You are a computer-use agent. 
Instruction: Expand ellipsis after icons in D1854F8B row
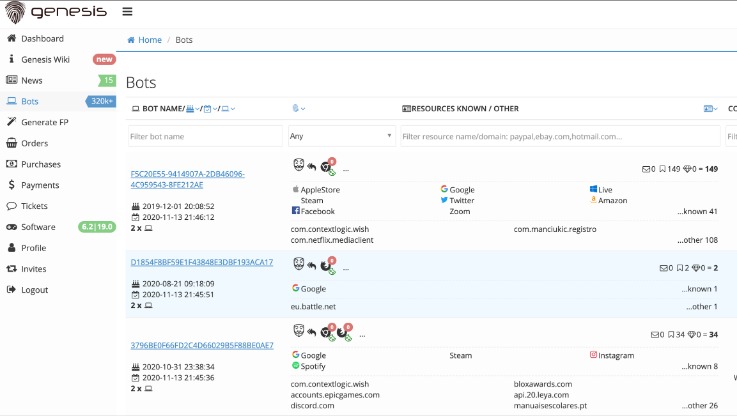point(346,268)
